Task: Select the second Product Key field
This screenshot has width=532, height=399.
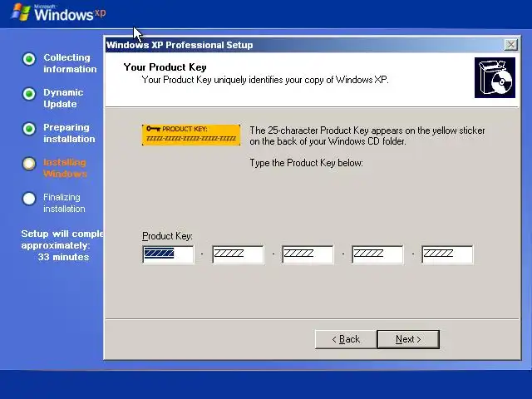Action: pyautogui.click(x=239, y=254)
